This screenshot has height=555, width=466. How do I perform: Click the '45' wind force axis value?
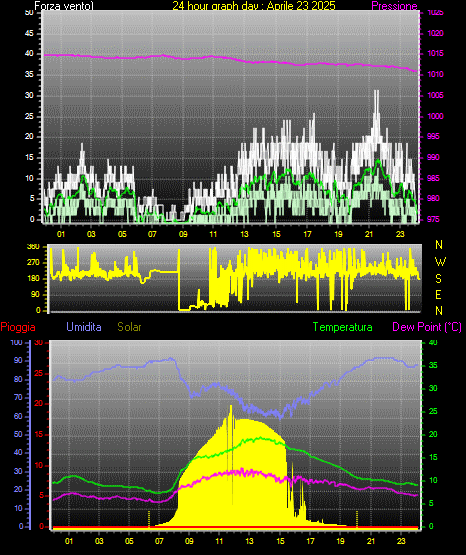point(29,33)
